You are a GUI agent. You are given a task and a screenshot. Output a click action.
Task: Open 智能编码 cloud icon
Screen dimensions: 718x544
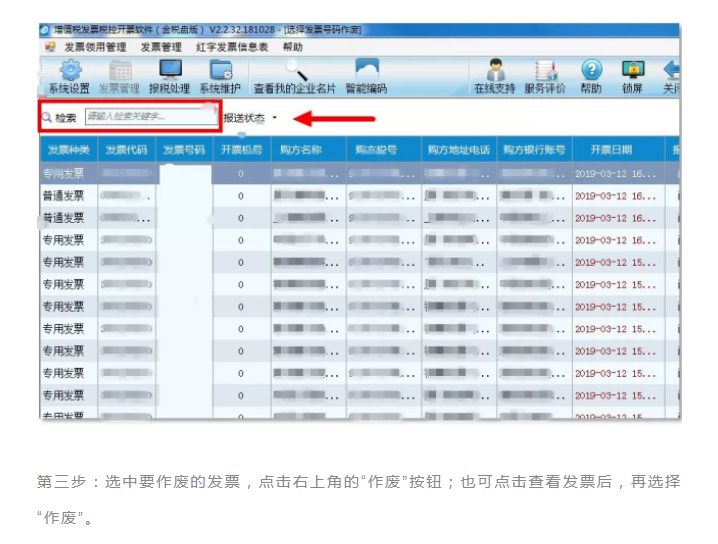tap(367, 70)
